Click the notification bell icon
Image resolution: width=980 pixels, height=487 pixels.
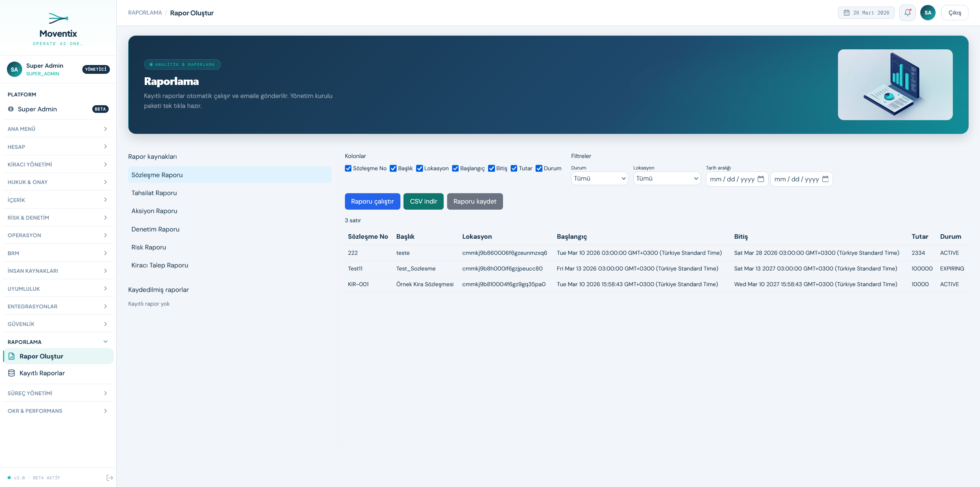pos(907,13)
